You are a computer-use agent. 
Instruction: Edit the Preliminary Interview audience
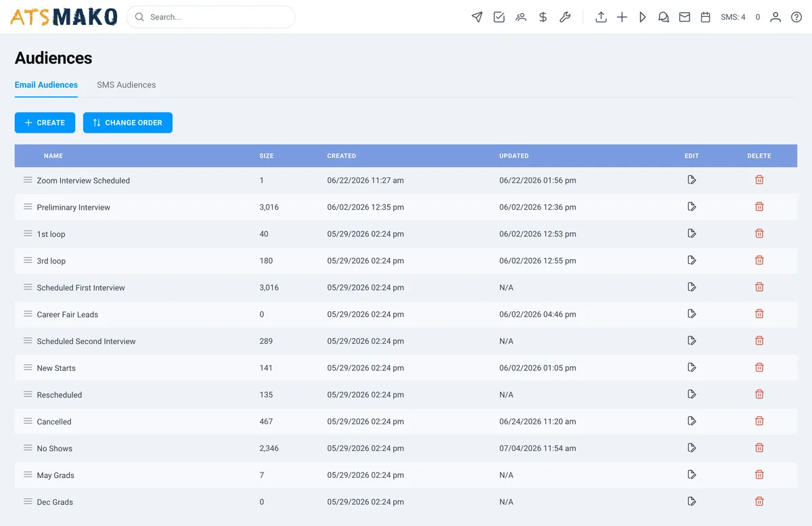[692, 206]
